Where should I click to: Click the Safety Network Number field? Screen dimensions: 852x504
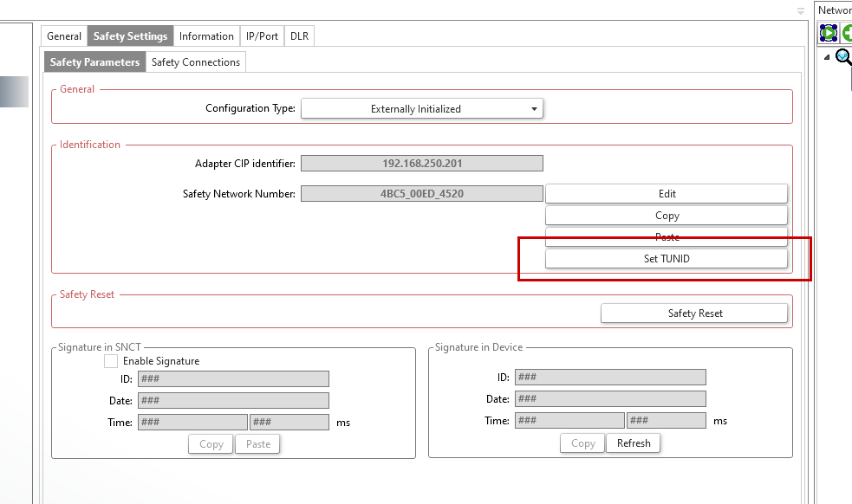421,194
